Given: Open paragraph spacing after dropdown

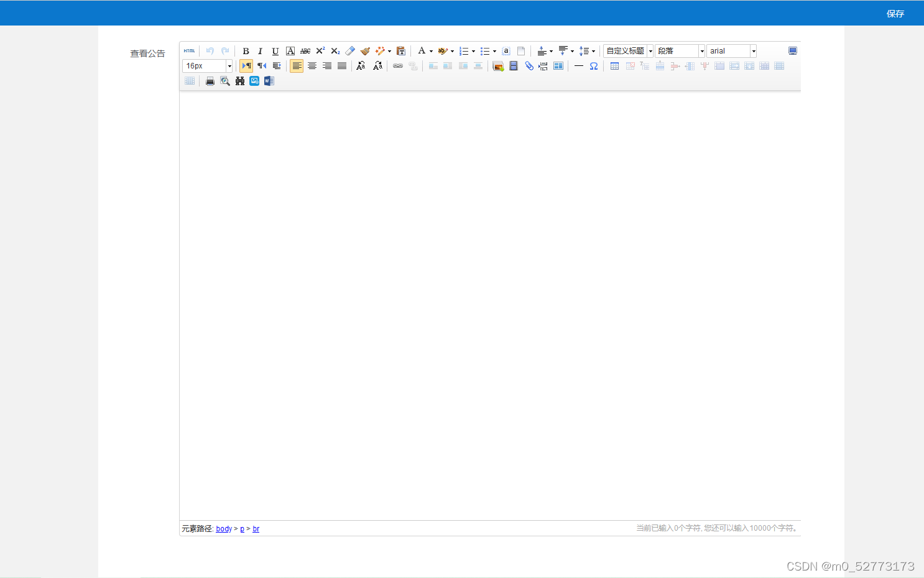Looking at the screenshot, I should (572, 51).
